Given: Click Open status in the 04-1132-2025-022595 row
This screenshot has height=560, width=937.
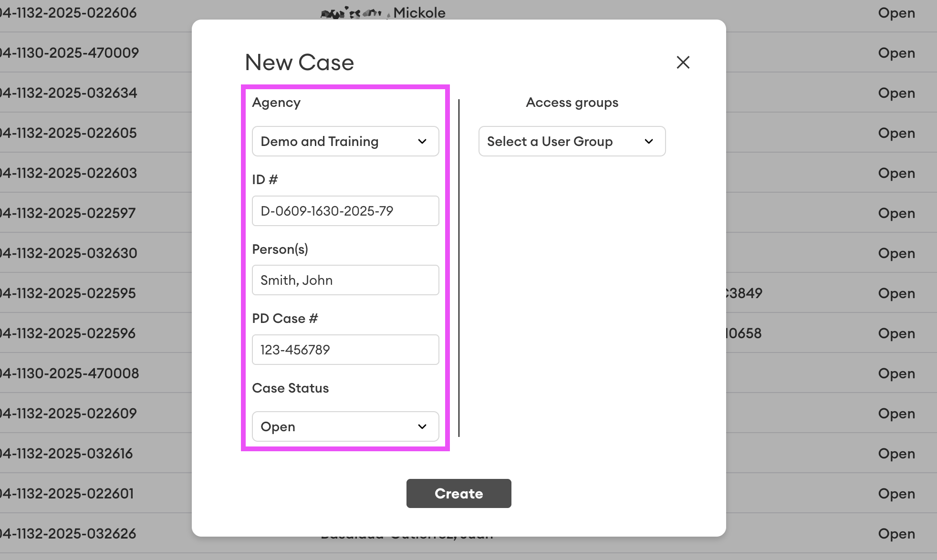Looking at the screenshot, I should click(896, 294).
